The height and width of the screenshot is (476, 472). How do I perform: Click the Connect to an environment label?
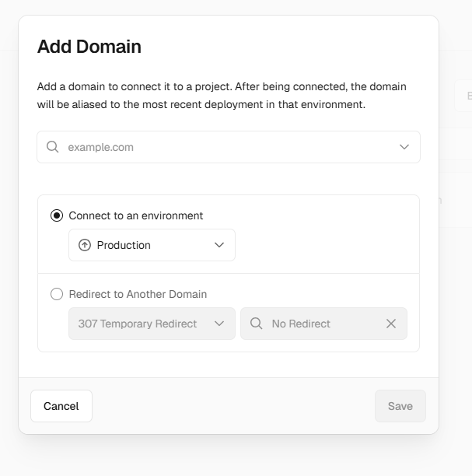pyautogui.click(x=136, y=215)
